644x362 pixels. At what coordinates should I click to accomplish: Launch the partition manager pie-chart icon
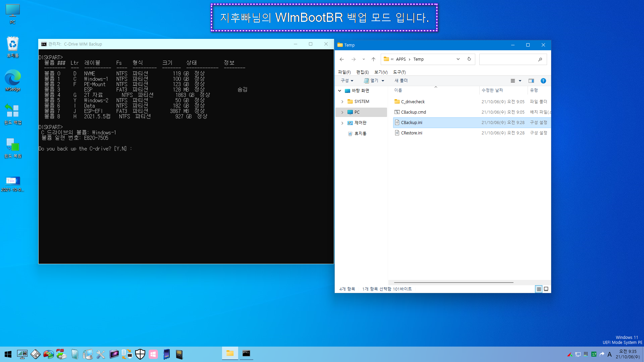coord(48,354)
